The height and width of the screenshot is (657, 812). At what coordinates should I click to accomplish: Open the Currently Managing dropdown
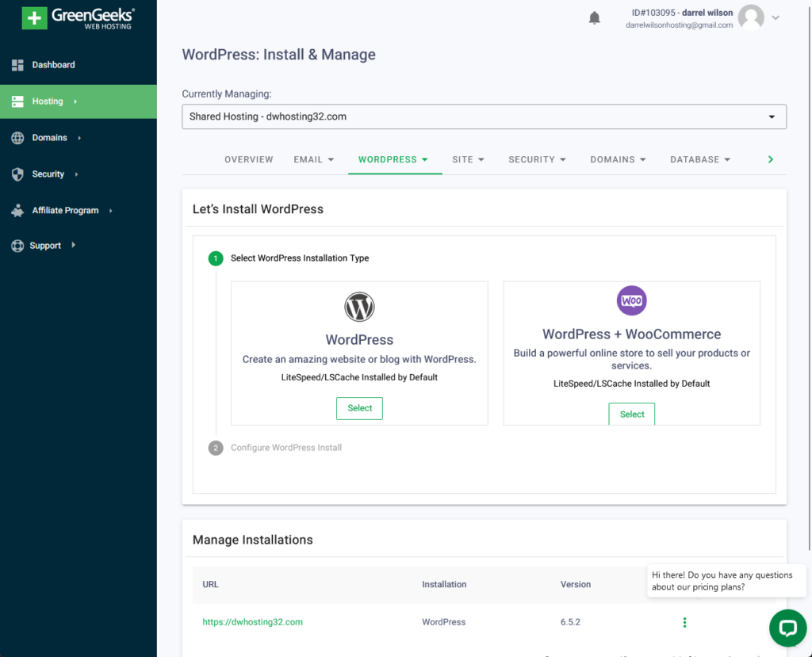point(485,117)
